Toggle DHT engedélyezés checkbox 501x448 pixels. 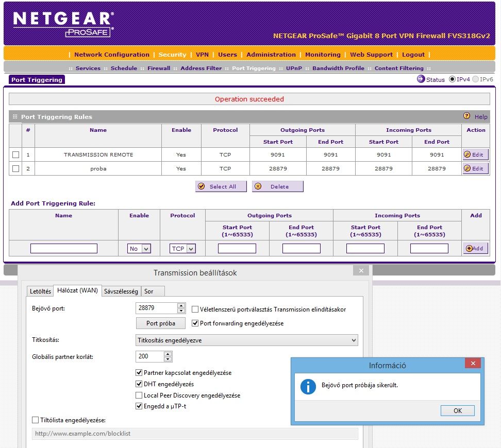click(x=139, y=384)
